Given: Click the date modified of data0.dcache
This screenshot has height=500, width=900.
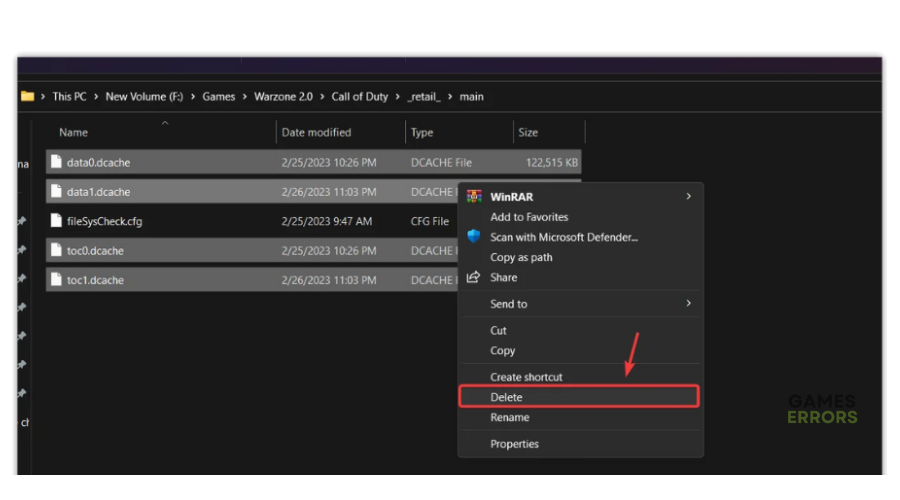Looking at the screenshot, I should tap(329, 162).
